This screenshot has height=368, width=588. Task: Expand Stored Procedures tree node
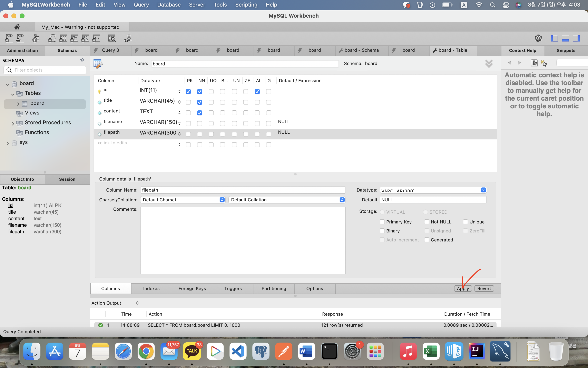point(13,123)
